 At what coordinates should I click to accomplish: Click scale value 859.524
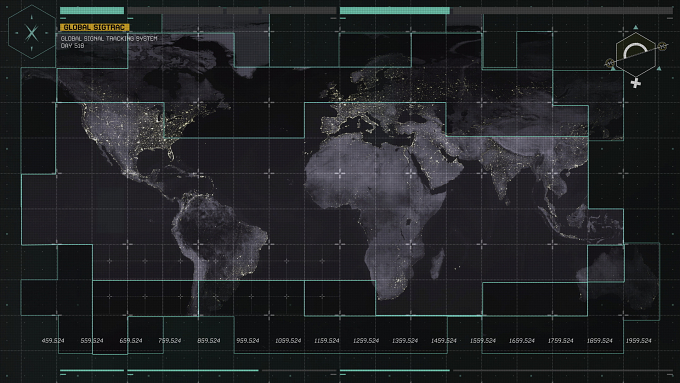click(209, 340)
